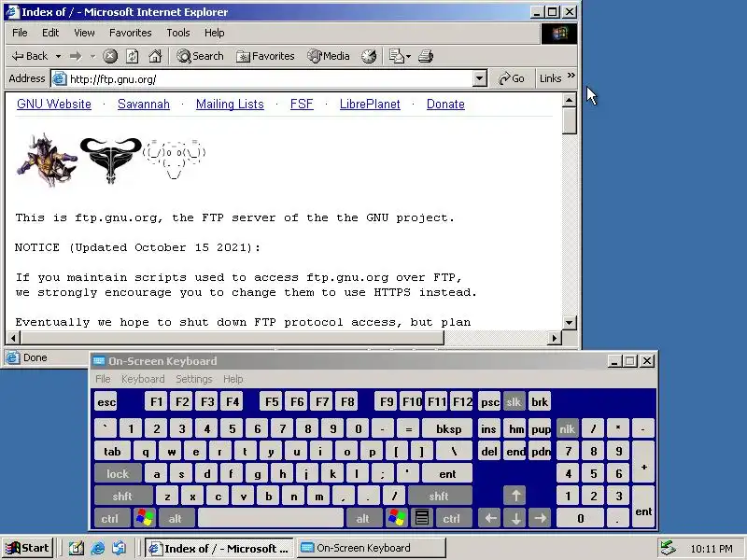Viewport: 747px width, 560px height.
Task: Click the Mail toolbar icon
Action: click(396, 56)
